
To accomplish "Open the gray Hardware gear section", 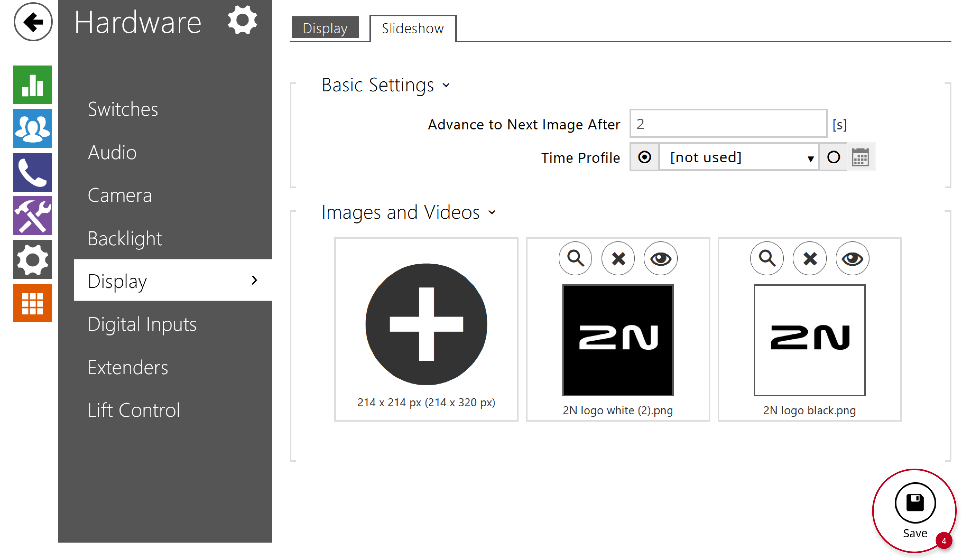I will tap(33, 259).
